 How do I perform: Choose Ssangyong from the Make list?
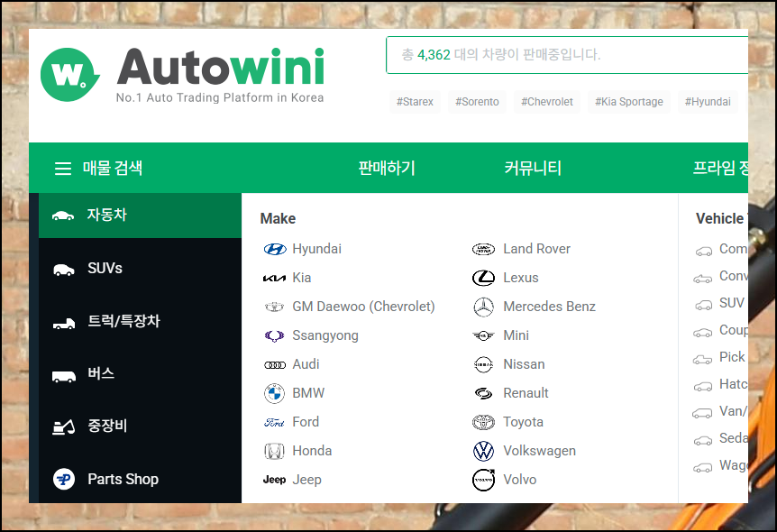pos(325,335)
